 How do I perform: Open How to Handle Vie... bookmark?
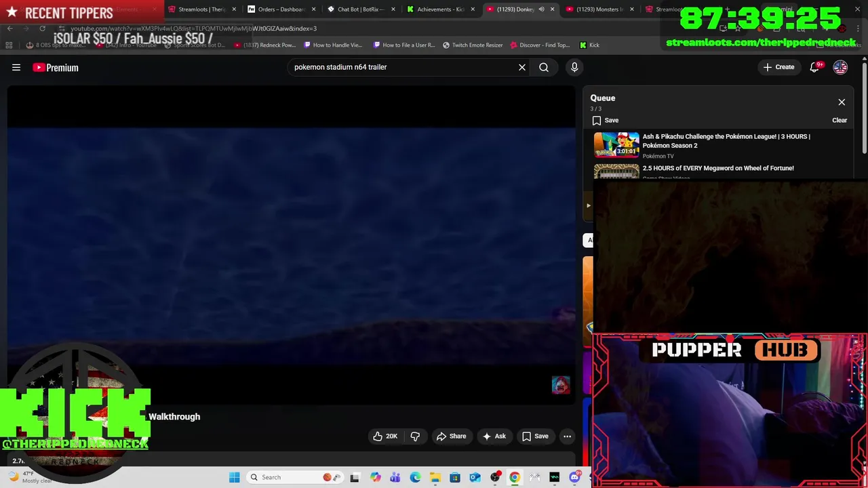pos(334,45)
